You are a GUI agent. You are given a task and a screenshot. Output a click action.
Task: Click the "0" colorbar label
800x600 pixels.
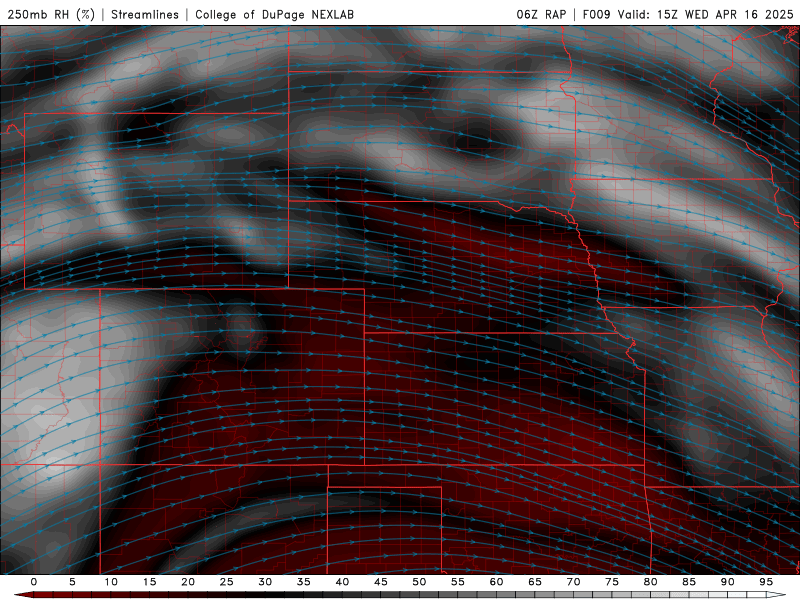click(34, 582)
